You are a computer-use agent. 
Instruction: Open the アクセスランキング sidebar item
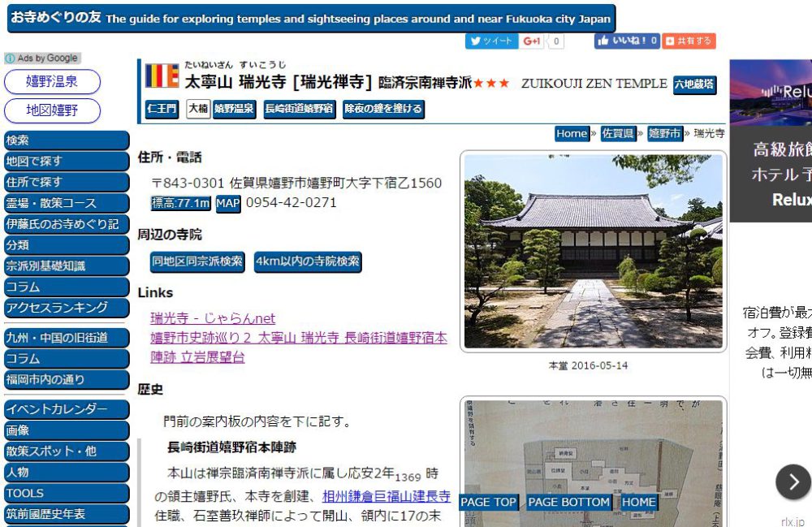pos(67,308)
